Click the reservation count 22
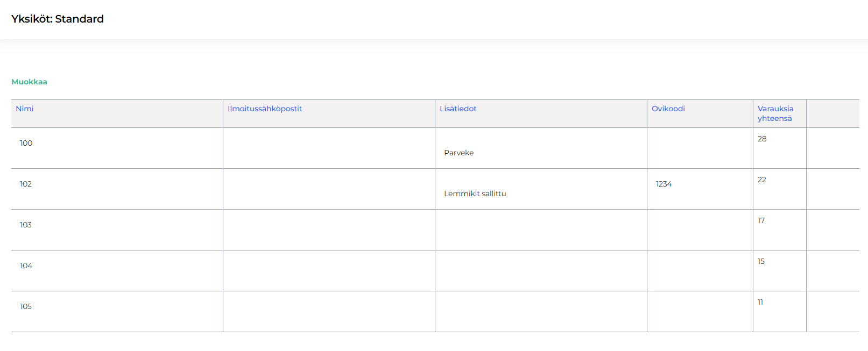Image resolution: width=868 pixels, height=351 pixels. point(761,180)
